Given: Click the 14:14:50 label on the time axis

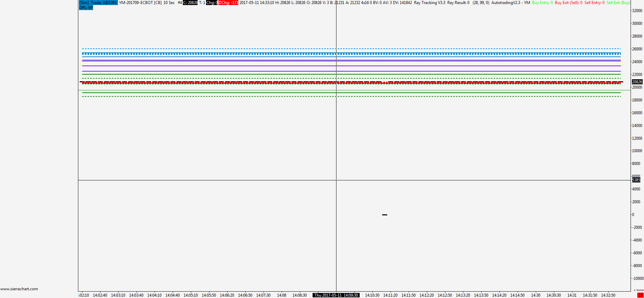Looking at the screenshot, I should click(517, 295).
